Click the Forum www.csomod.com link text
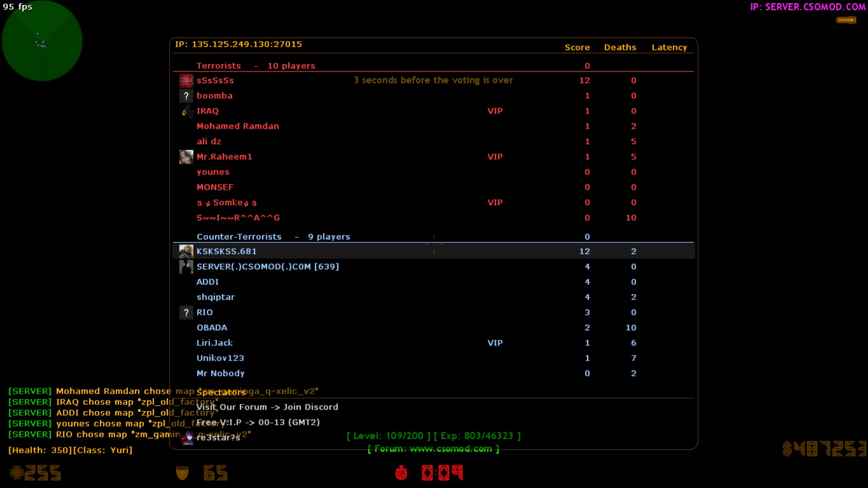Screen dimensions: 868x488 pyautogui.click(x=433, y=449)
